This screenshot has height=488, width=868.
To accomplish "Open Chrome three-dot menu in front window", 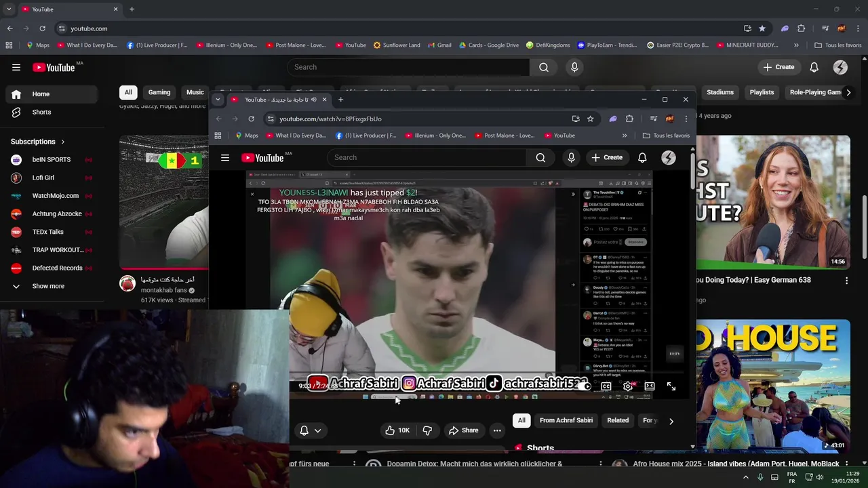I will coord(686,119).
